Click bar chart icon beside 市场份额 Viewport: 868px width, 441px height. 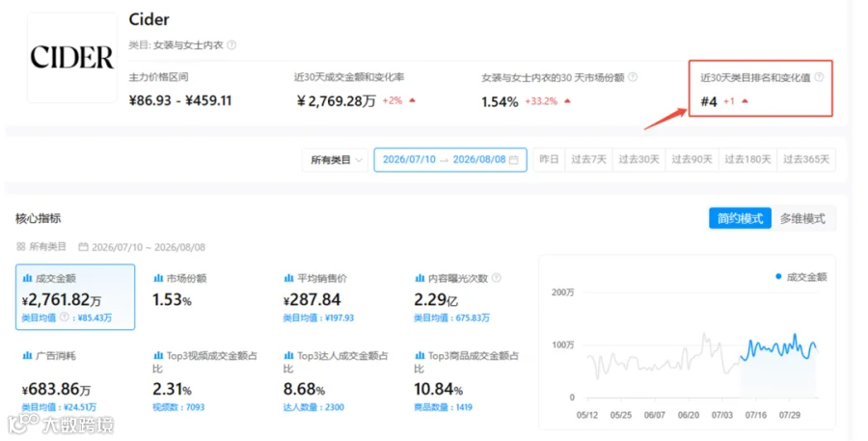click(158, 278)
